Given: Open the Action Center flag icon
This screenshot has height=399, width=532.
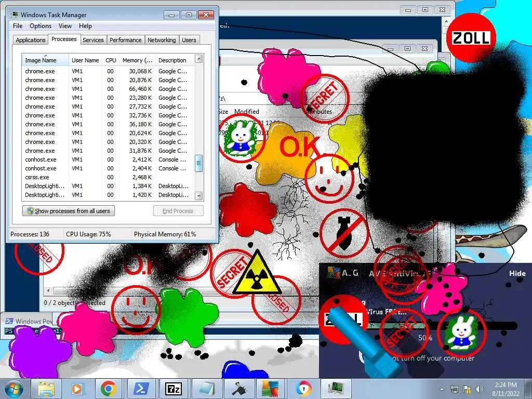Looking at the screenshot, I should [467, 389].
